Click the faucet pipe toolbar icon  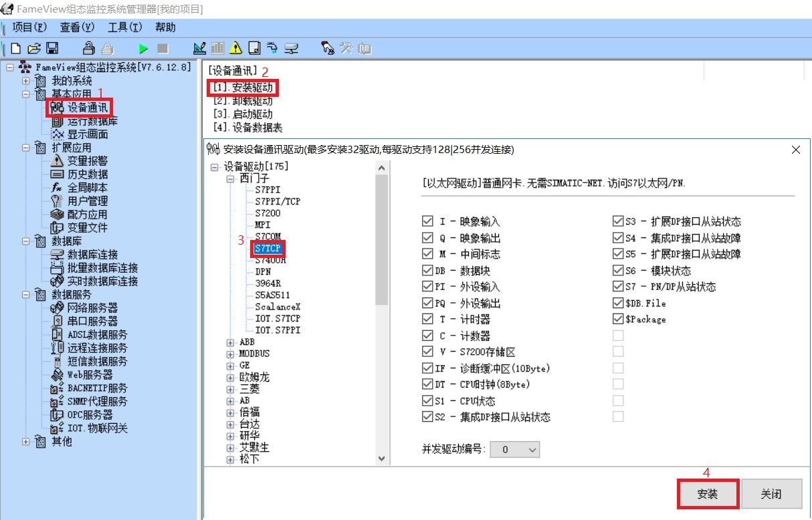point(272,48)
